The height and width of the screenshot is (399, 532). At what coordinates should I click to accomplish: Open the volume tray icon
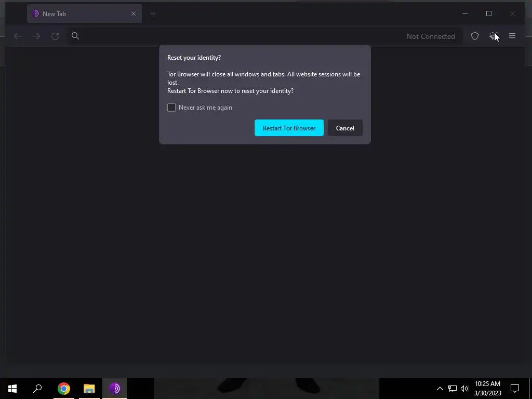coord(464,389)
